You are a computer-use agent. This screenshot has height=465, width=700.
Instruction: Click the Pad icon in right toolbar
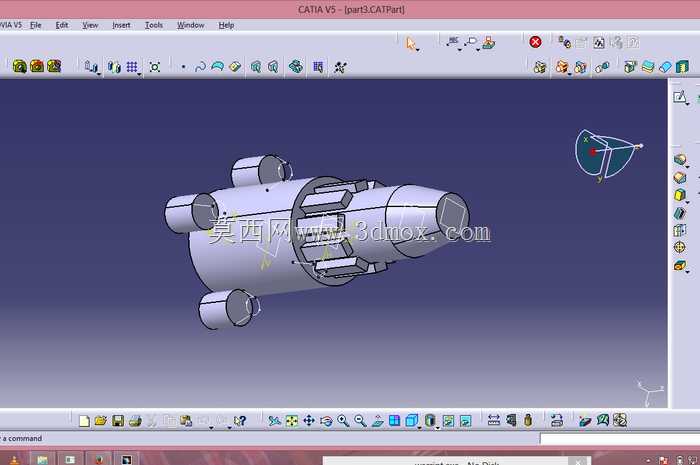click(679, 159)
